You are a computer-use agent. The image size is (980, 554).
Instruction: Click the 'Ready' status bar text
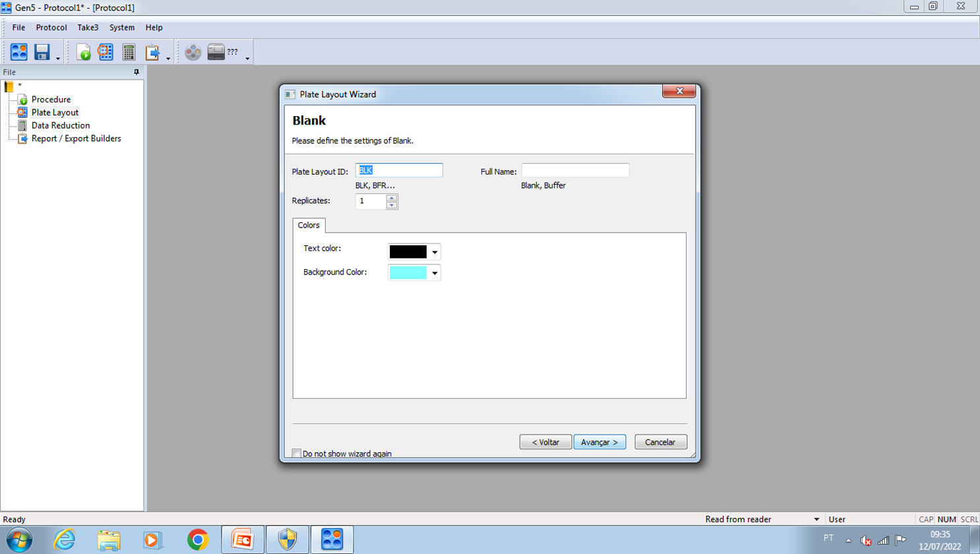click(14, 520)
